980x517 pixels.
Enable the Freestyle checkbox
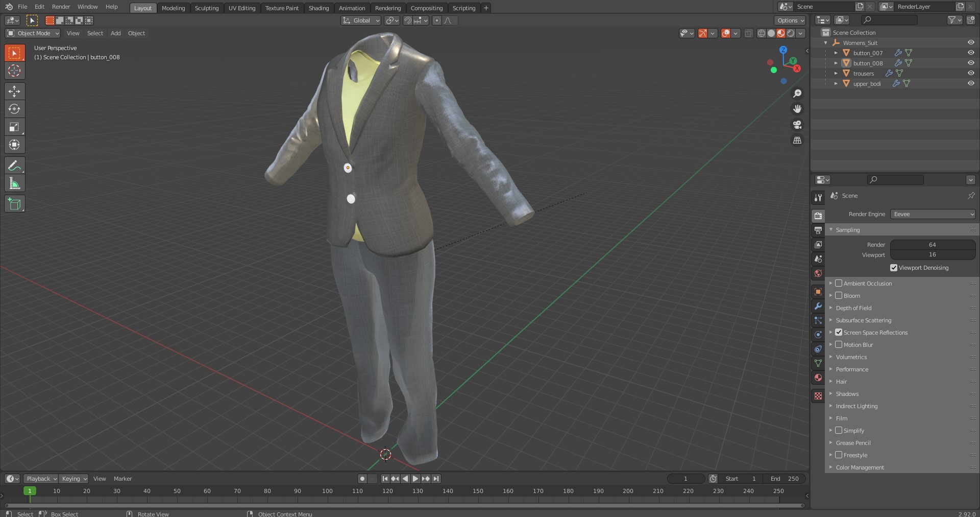839,455
